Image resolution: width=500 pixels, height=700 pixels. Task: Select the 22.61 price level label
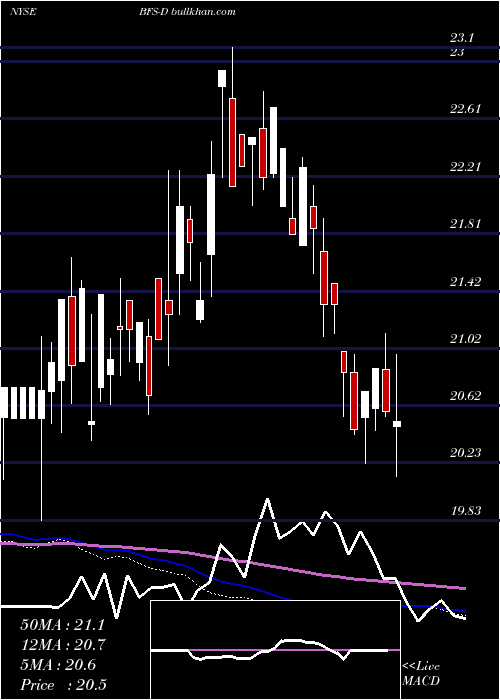coord(466,108)
